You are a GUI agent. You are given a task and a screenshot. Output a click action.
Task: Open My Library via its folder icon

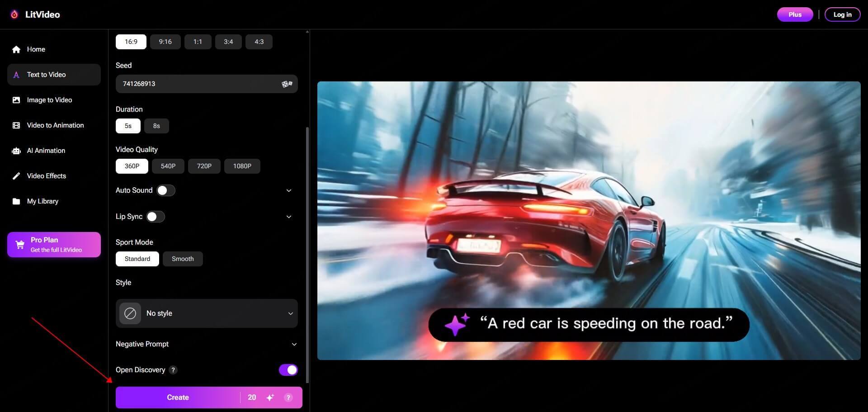click(16, 201)
